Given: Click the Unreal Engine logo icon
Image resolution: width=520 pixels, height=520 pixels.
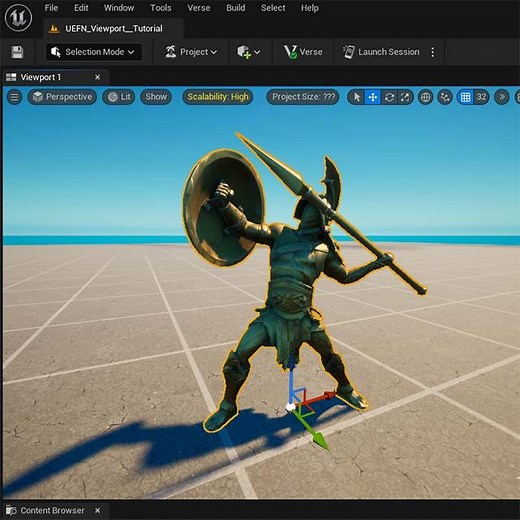Looking at the screenshot, I should click(x=18, y=17).
